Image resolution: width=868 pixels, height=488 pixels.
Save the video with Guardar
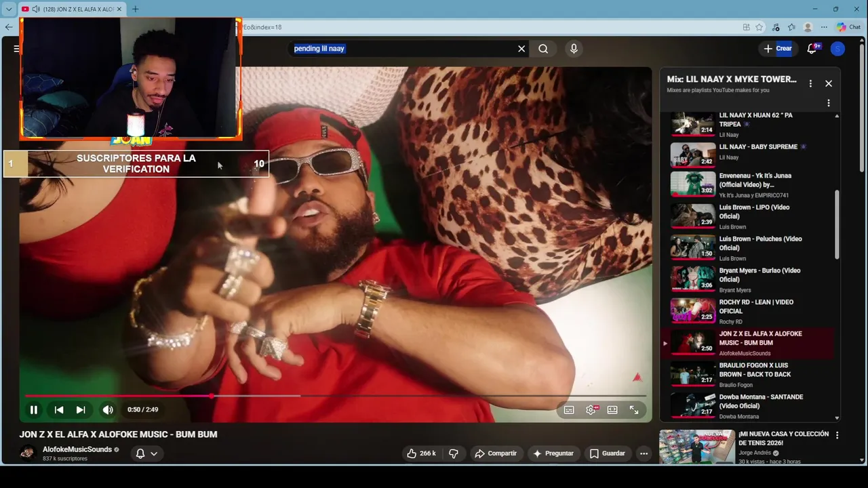click(x=608, y=453)
